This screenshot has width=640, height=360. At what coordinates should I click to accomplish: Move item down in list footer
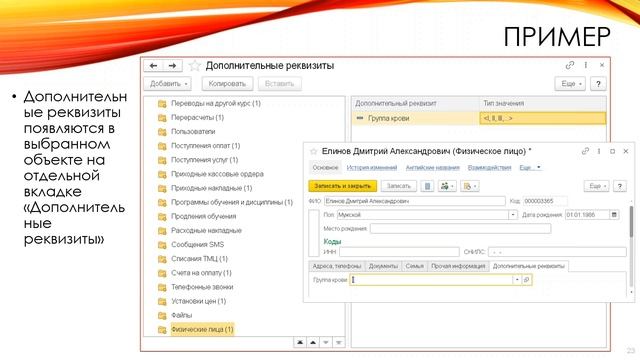(326, 342)
